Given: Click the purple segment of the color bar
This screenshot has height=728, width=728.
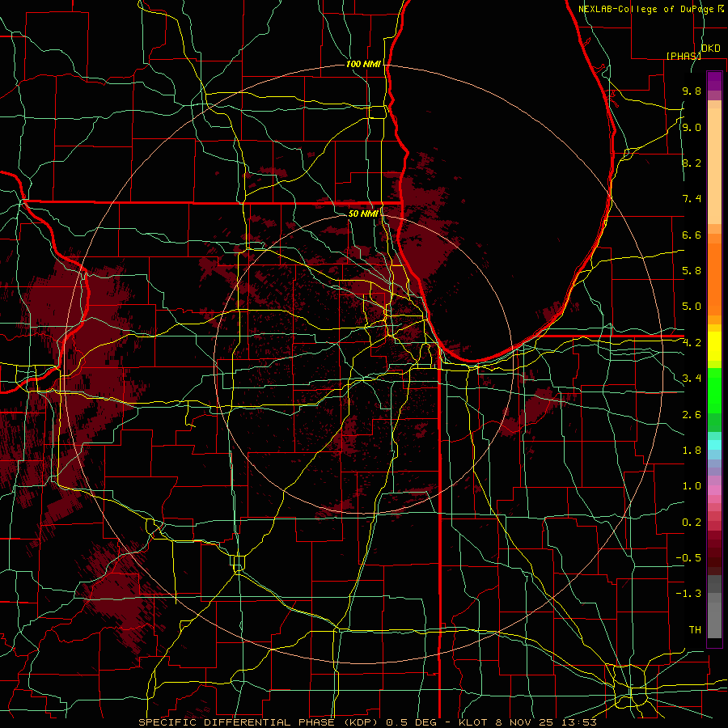Looking at the screenshot, I should [714, 81].
